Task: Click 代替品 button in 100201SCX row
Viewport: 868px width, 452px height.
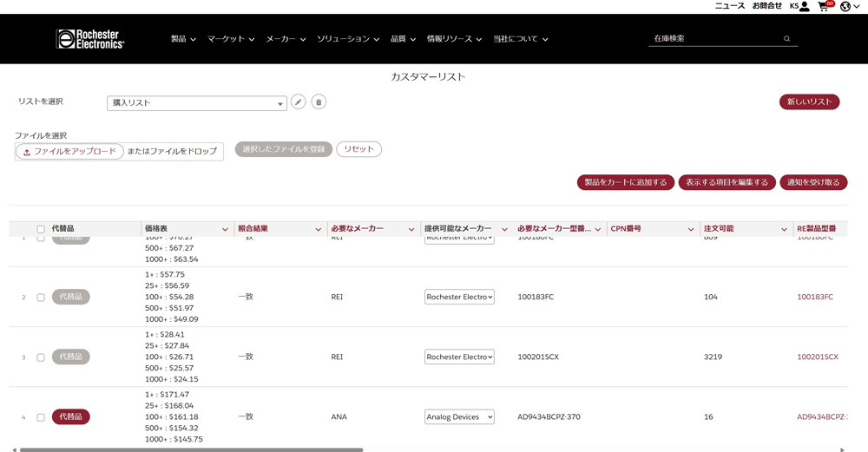Action: click(71, 357)
